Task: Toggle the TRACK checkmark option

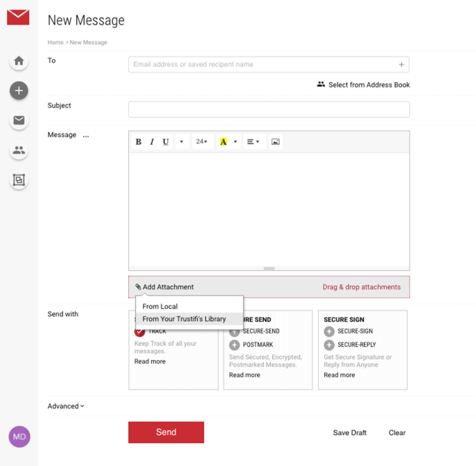Action: tap(140, 331)
